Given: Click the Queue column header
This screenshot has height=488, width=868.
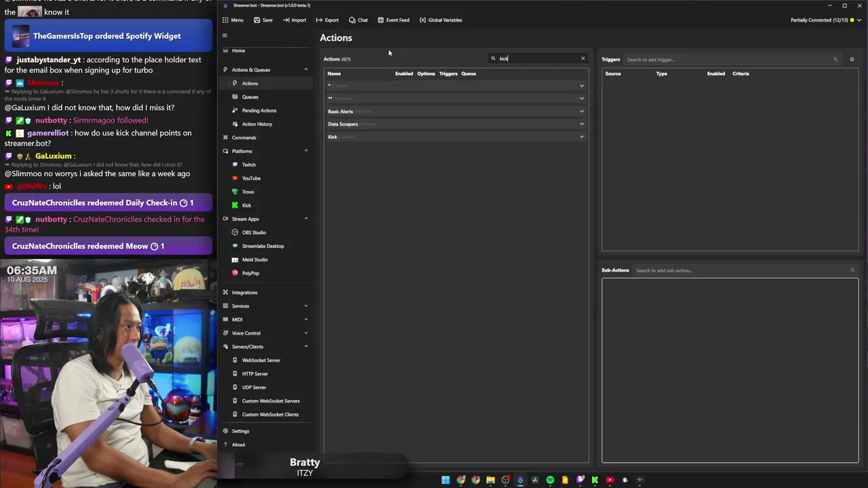Looking at the screenshot, I should [469, 73].
